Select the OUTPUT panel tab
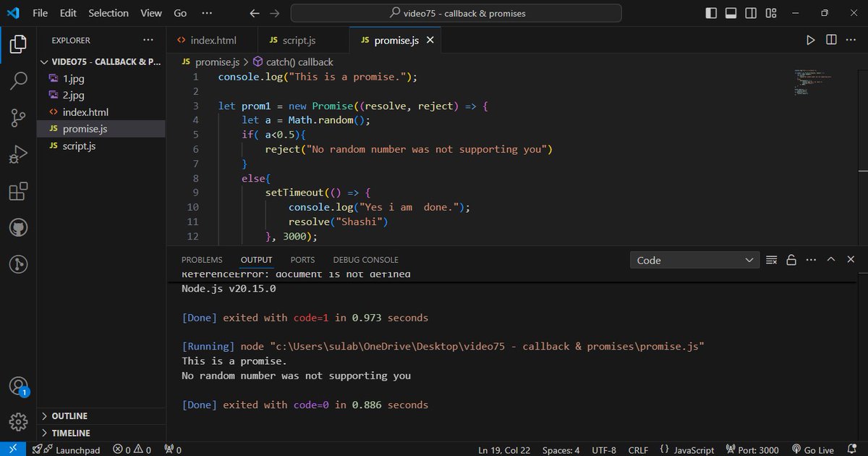 (x=257, y=260)
